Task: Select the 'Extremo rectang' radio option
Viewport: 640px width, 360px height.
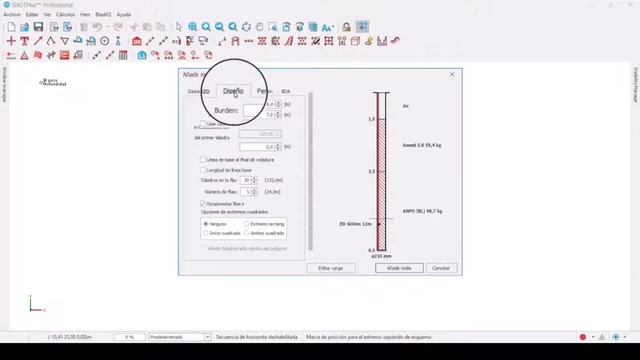Action: pos(247,224)
